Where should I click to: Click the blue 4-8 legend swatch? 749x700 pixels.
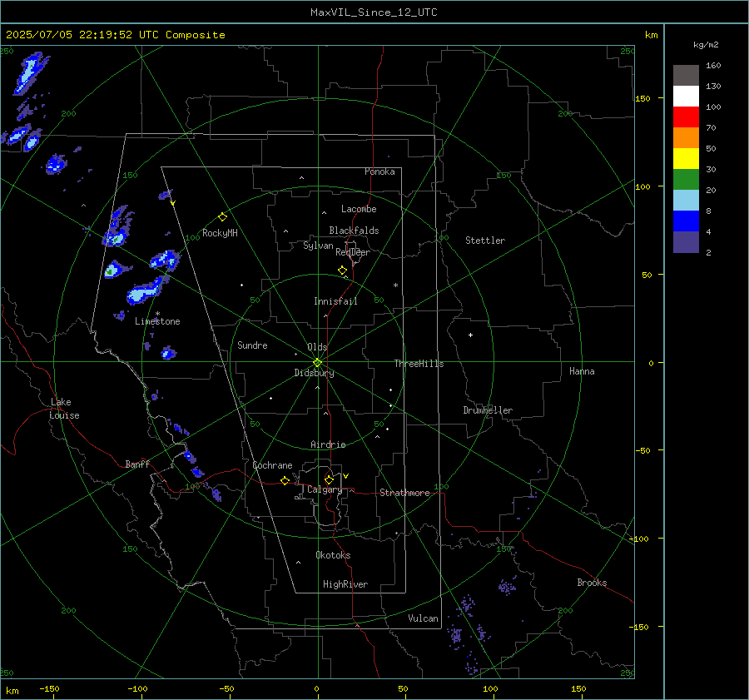click(x=686, y=221)
